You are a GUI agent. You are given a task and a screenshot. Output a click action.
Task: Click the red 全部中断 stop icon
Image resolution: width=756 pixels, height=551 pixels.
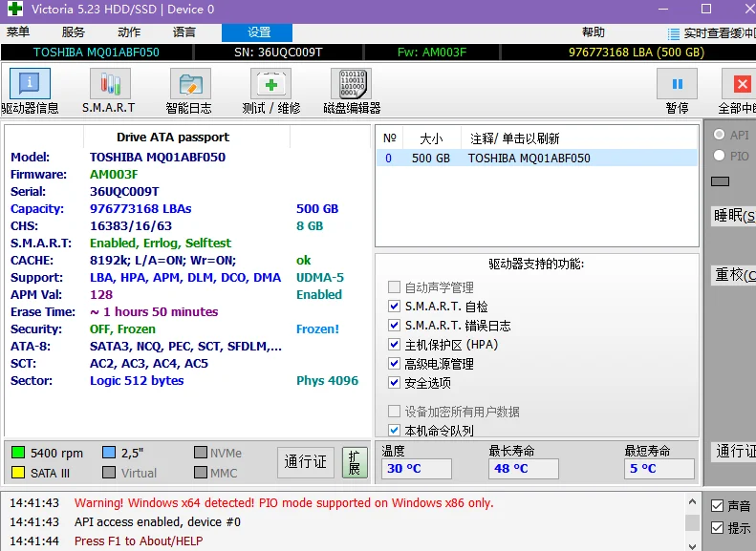[x=742, y=84]
